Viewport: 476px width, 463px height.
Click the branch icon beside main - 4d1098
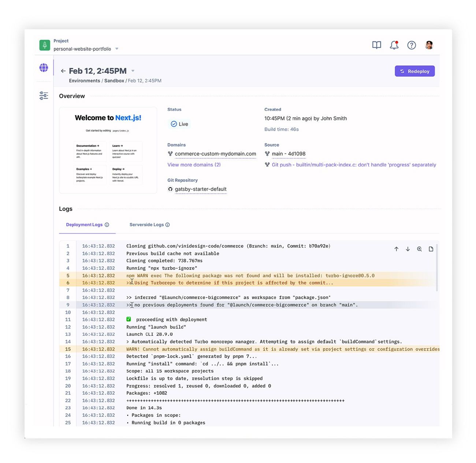pos(267,154)
